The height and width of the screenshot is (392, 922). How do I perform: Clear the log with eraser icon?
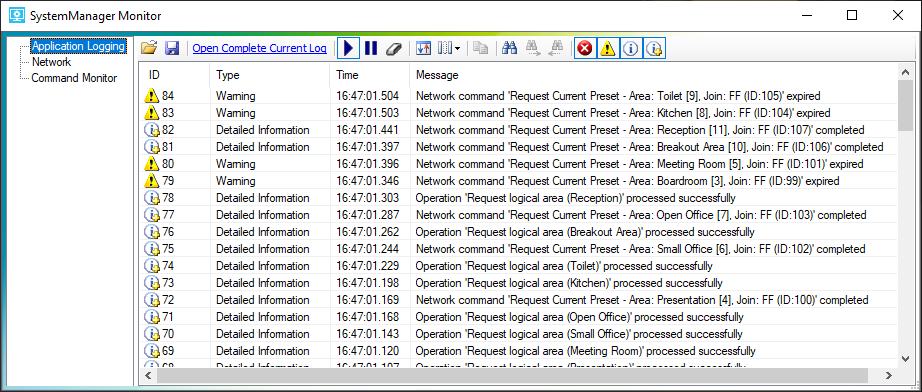(393, 48)
